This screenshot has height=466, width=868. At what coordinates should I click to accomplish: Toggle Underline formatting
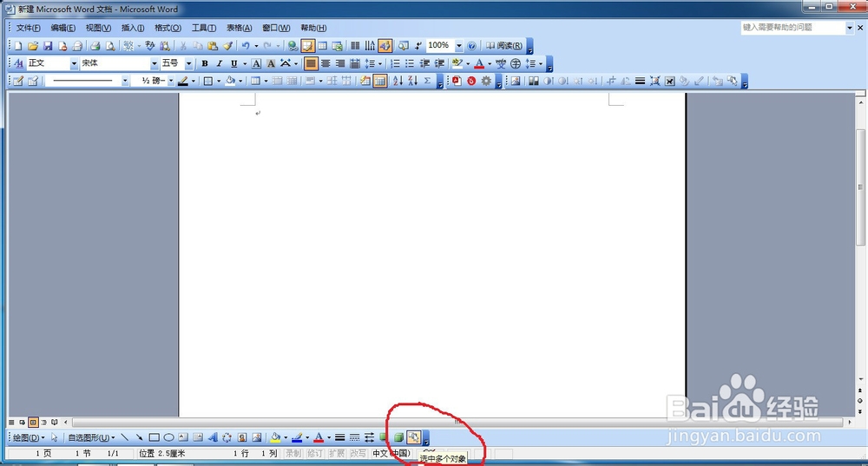(234, 63)
